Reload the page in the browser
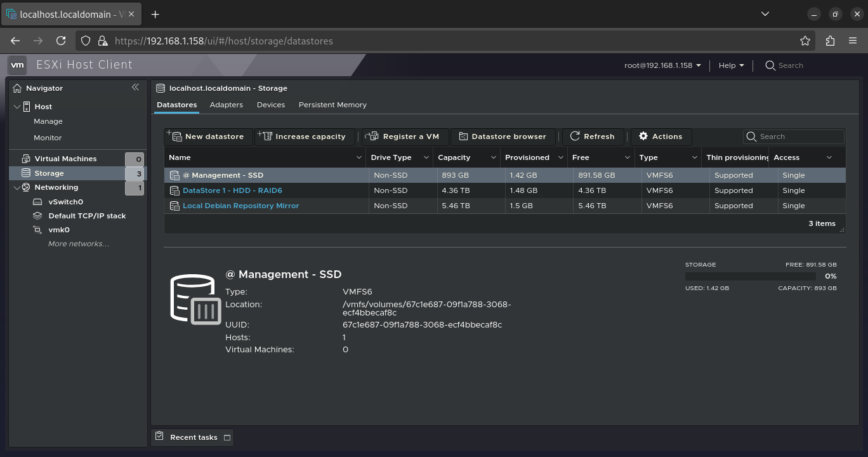 pos(61,41)
